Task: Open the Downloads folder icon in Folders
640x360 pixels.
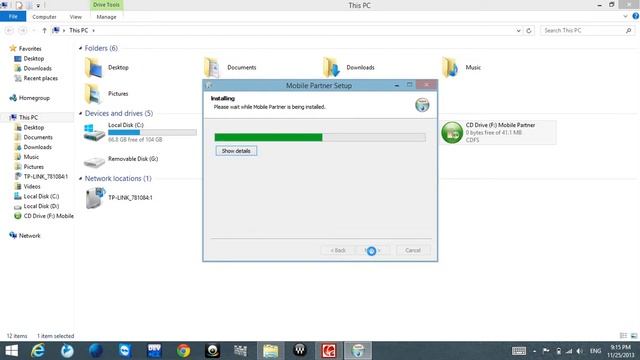Action: pyautogui.click(x=331, y=67)
